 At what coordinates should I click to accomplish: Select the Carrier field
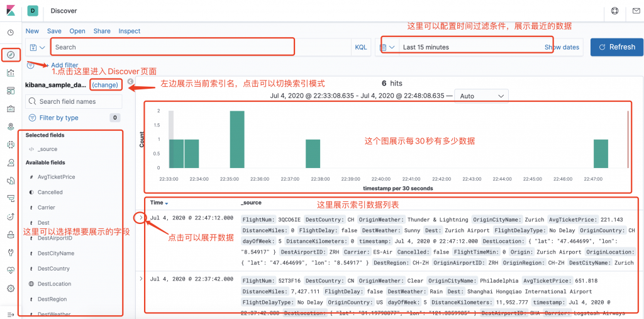tap(47, 208)
